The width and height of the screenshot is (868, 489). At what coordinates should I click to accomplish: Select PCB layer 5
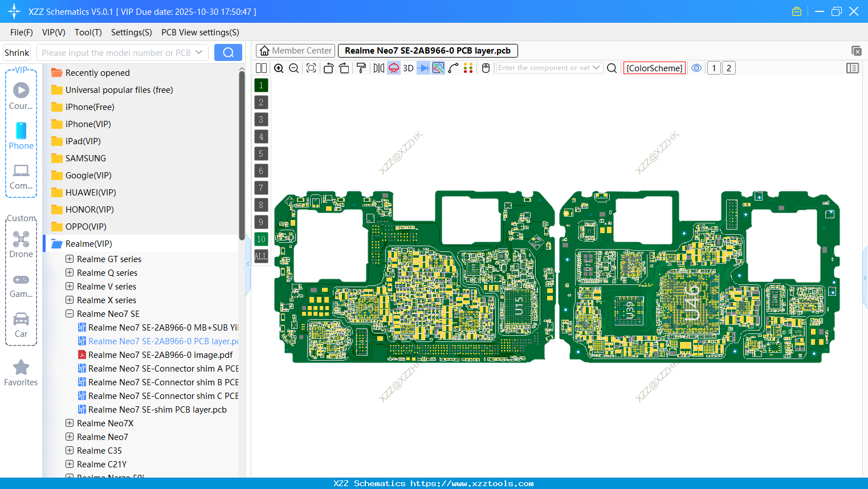click(x=261, y=153)
